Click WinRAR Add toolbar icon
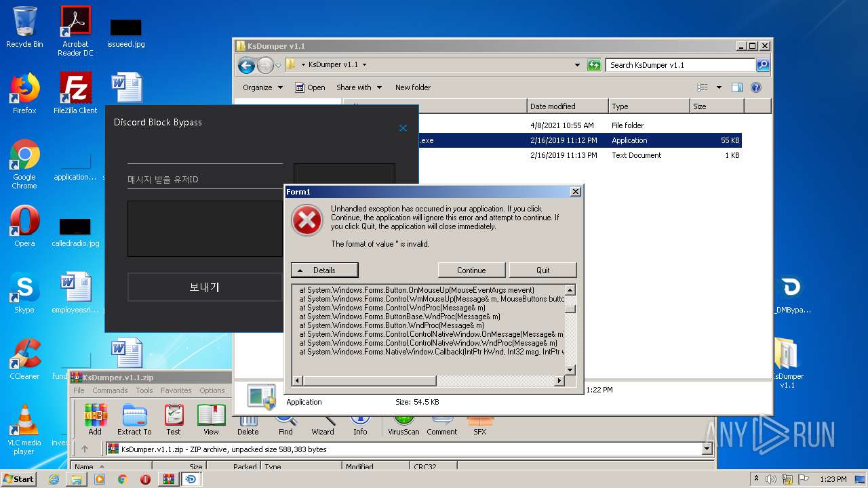Viewport: 868px width, 488px height. tap(95, 419)
